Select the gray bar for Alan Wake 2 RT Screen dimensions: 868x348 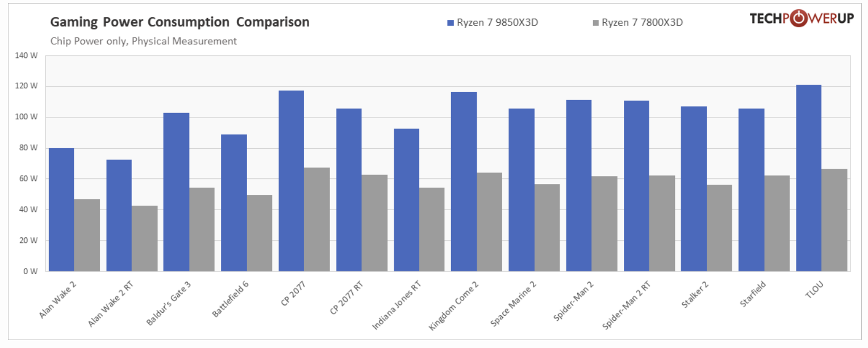pyautogui.click(x=145, y=238)
